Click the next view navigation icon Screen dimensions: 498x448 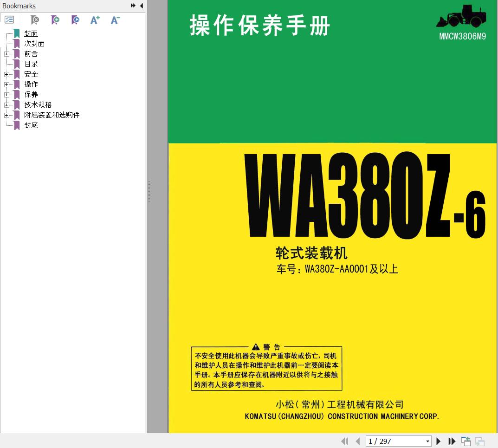click(480, 441)
